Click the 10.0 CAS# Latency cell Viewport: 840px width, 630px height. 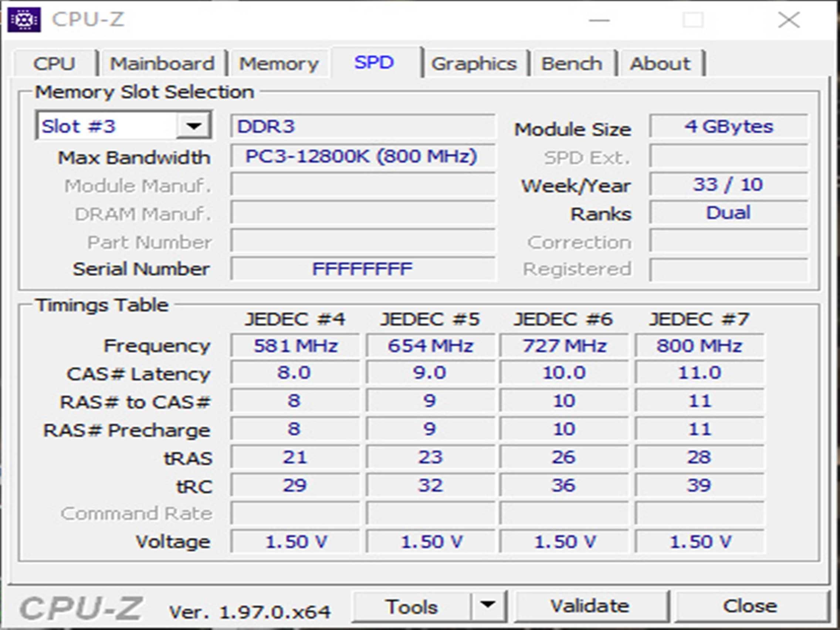point(564,373)
